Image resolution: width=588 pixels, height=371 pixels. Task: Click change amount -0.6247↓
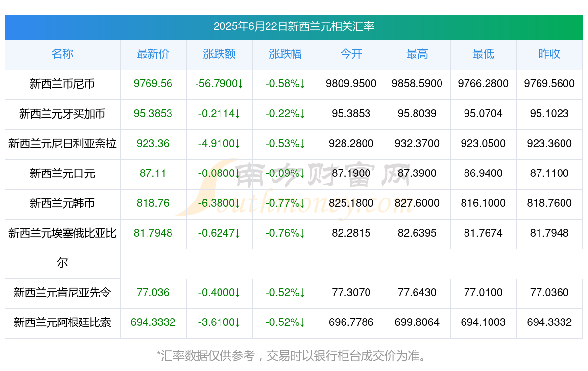click(219, 233)
